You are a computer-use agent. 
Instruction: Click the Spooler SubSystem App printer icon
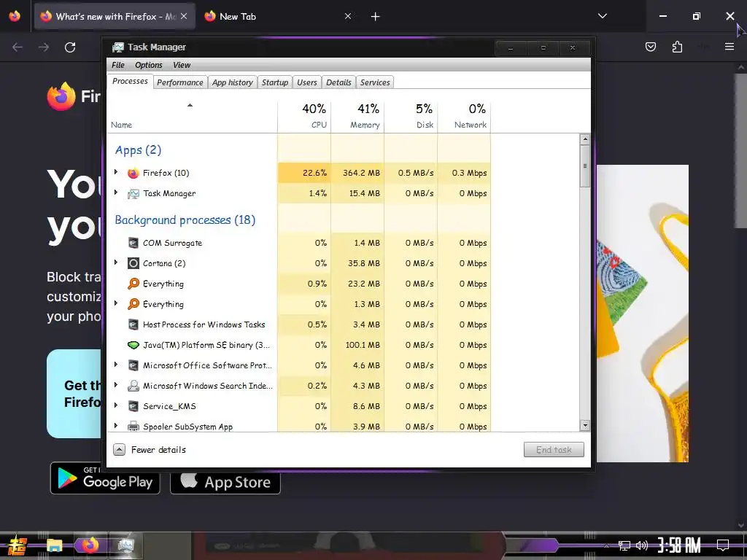click(x=133, y=426)
